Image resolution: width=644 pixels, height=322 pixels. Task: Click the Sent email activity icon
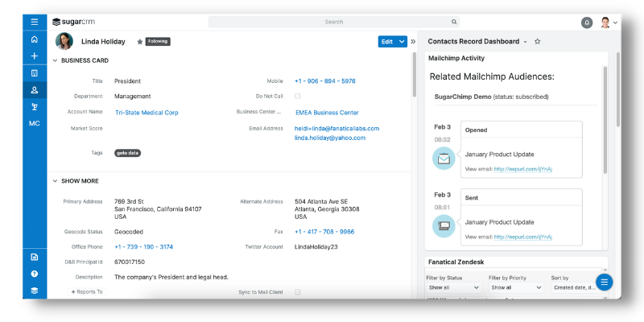(x=444, y=226)
